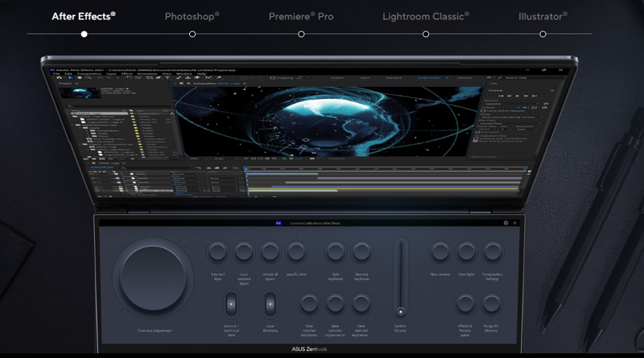This screenshot has width=644, height=358.
Task: Close the After Effects control panel
Action: pyautogui.click(x=514, y=223)
